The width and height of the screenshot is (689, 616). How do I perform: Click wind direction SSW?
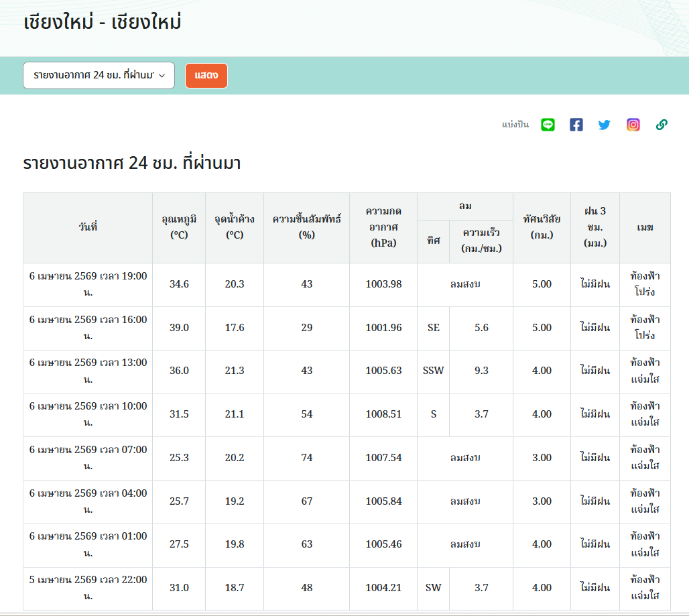pos(433,371)
